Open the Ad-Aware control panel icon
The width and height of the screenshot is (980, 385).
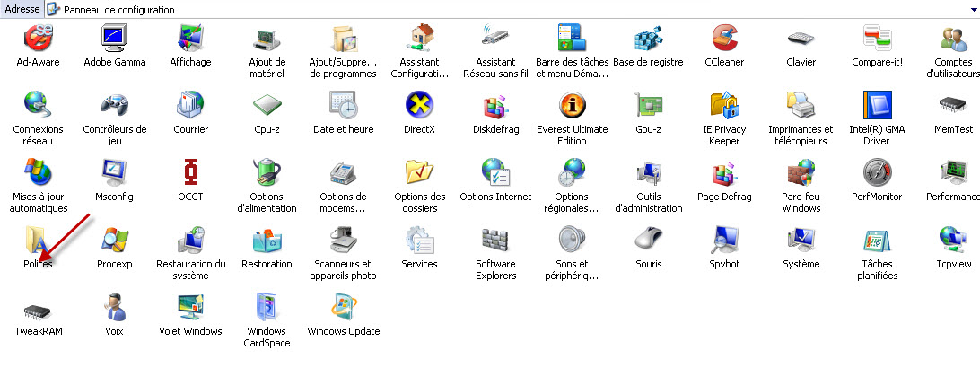tap(39, 40)
